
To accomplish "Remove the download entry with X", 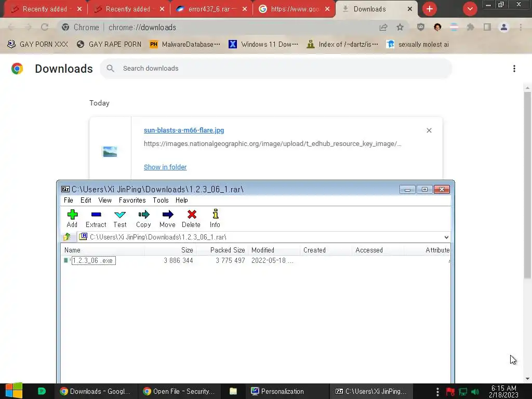I will 429,130.
